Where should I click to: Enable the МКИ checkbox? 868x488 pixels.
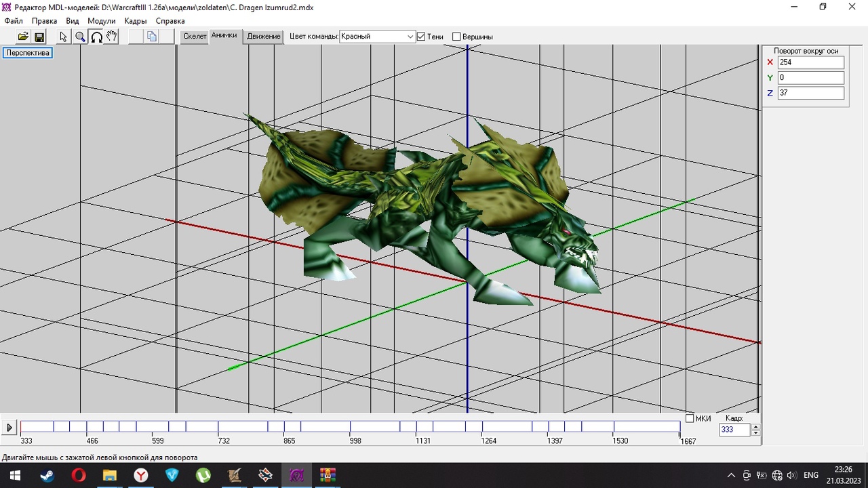click(x=690, y=418)
